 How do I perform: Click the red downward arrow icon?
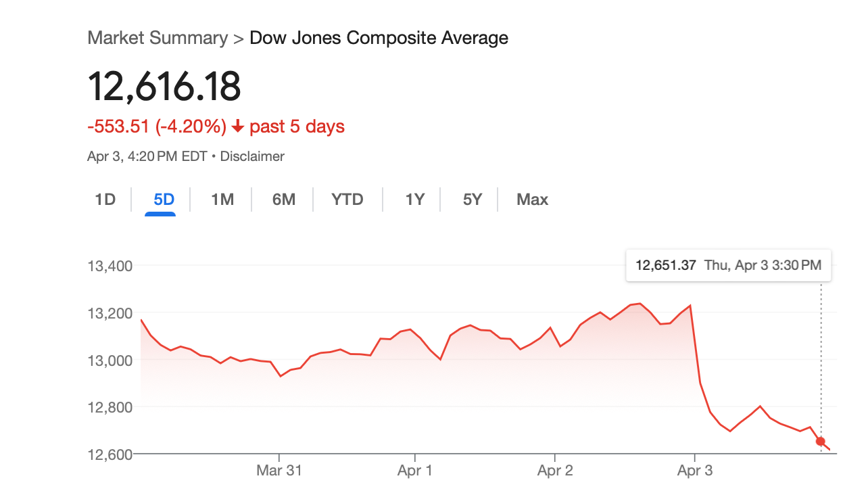238,126
